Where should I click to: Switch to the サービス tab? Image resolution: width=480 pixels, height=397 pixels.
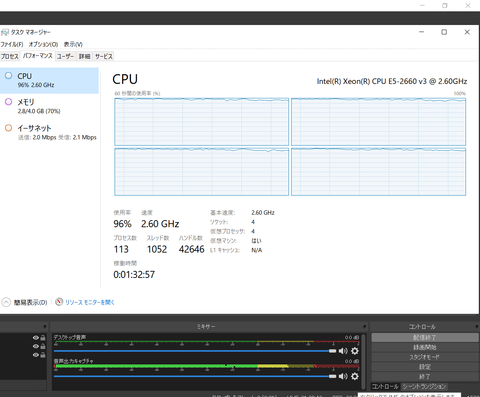tap(104, 56)
